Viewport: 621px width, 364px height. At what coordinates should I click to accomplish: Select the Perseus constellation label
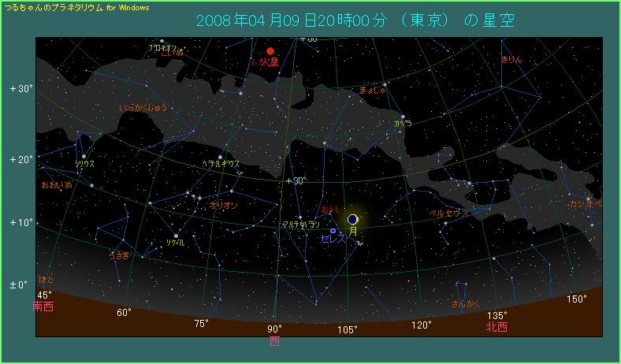pos(448,213)
